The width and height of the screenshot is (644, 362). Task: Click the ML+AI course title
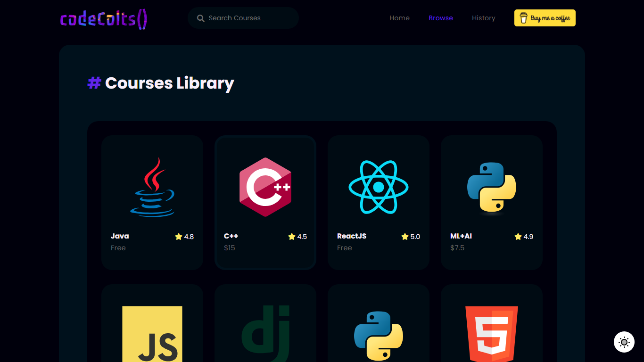tap(461, 236)
